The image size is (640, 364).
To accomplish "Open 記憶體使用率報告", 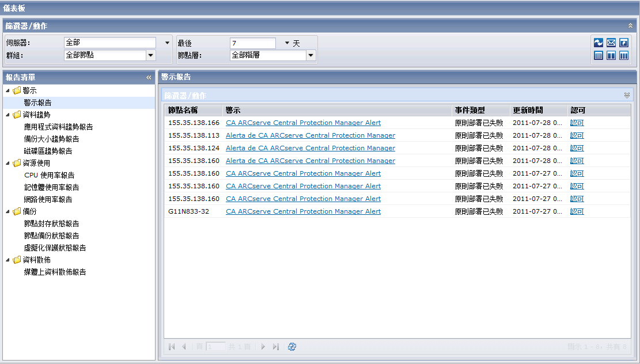I will point(51,187).
